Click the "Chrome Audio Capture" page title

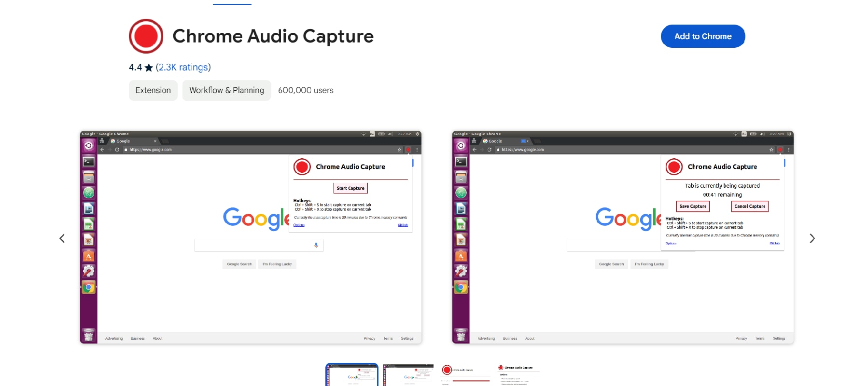point(273,36)
